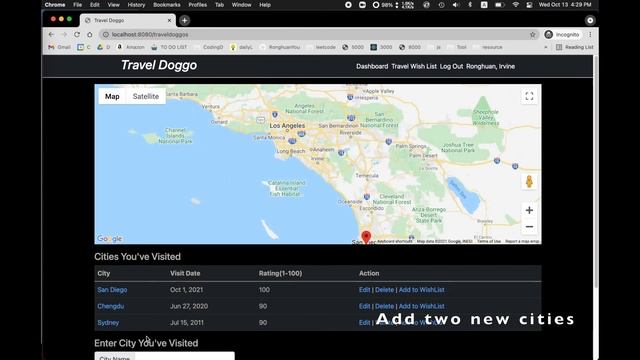The width and height of the screenshot is (640, 360).
Task: Open the Chrome three-dot menu
Action: 590,35
